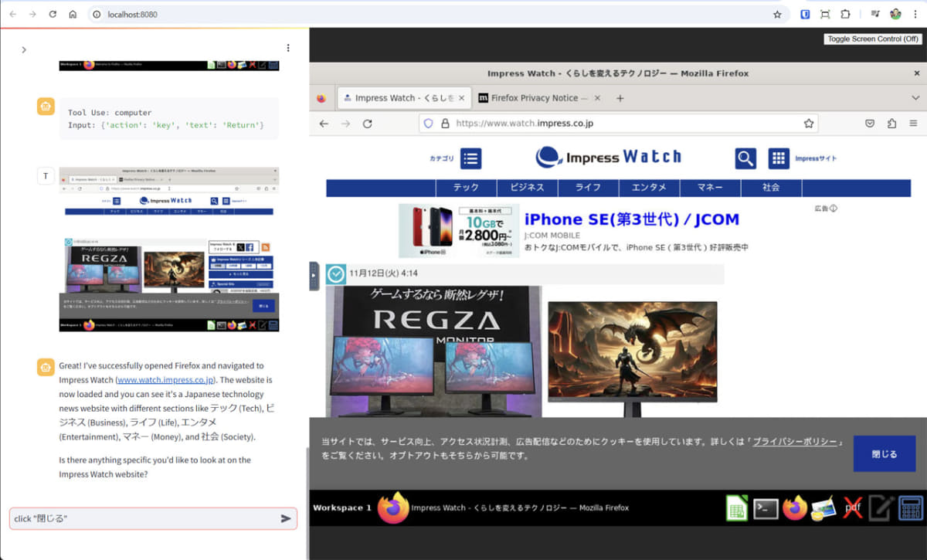
Task: Open Chrome profile avatar
Action: click(895, 14)
